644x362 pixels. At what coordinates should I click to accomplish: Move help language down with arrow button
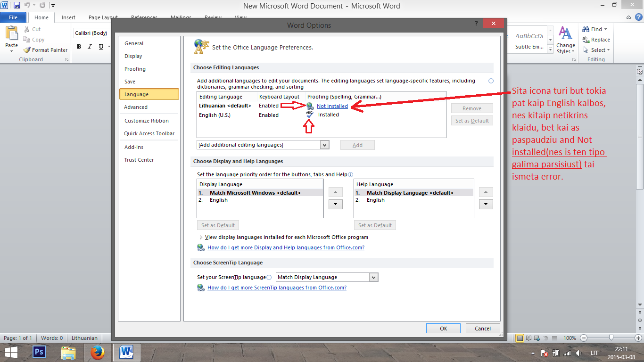point(486,204)
